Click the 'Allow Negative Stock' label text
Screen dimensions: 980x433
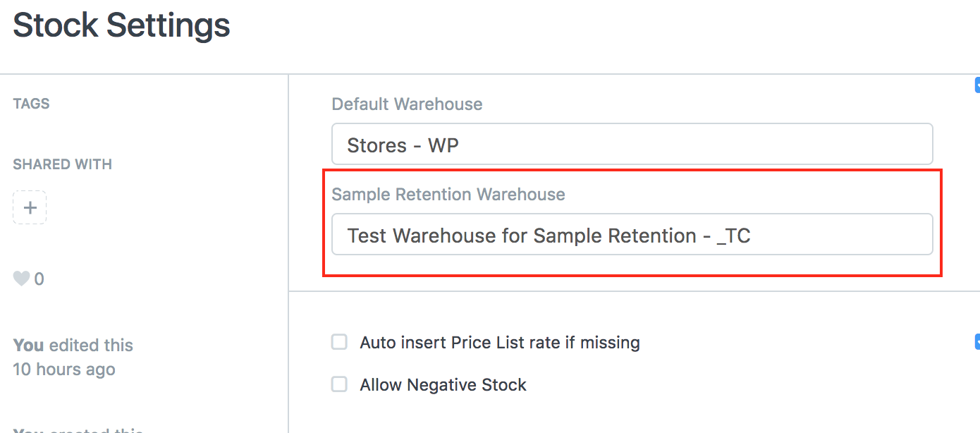[x=443, y=385]
